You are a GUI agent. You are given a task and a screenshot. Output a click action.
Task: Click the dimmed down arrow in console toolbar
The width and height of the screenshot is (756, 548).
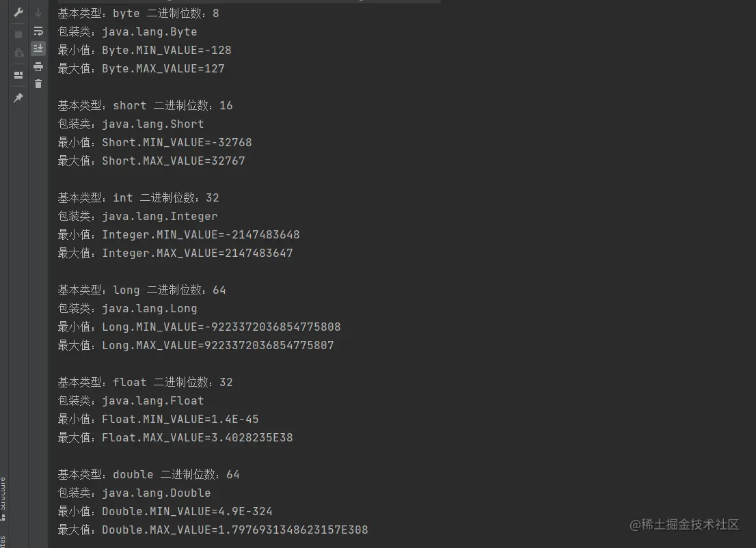click(38, 12)
